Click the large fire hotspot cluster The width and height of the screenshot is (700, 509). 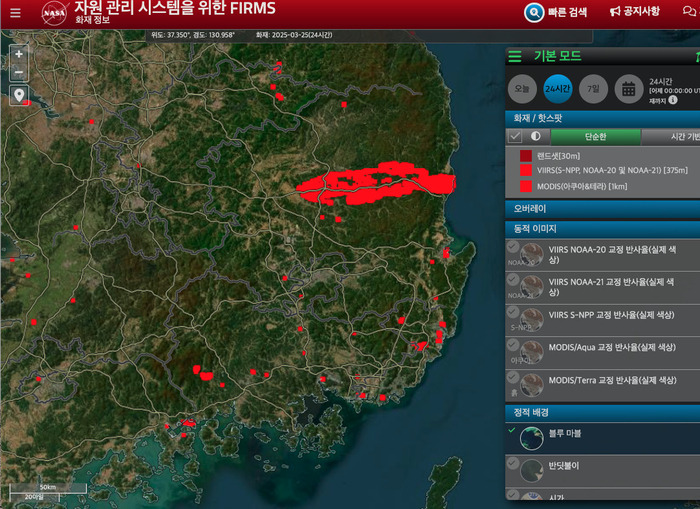376,183
